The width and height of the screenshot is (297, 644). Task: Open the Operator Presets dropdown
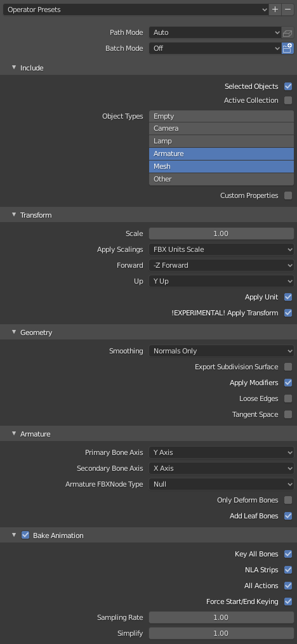136,10
